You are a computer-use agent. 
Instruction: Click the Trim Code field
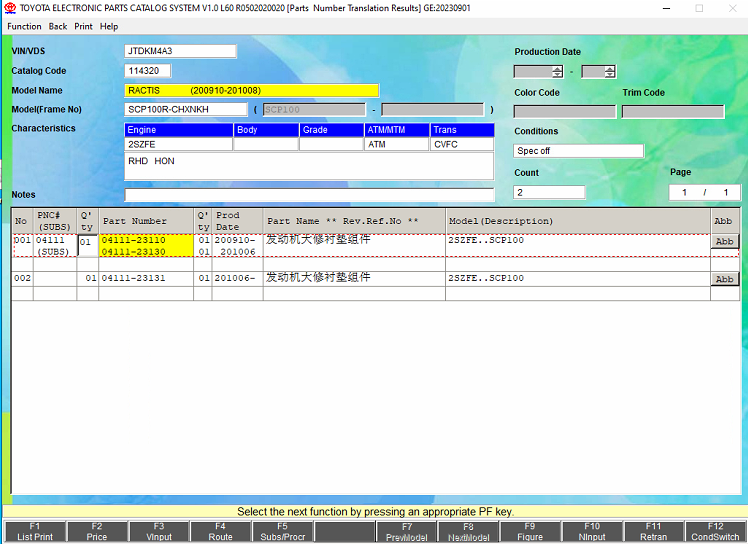[673, 112]
